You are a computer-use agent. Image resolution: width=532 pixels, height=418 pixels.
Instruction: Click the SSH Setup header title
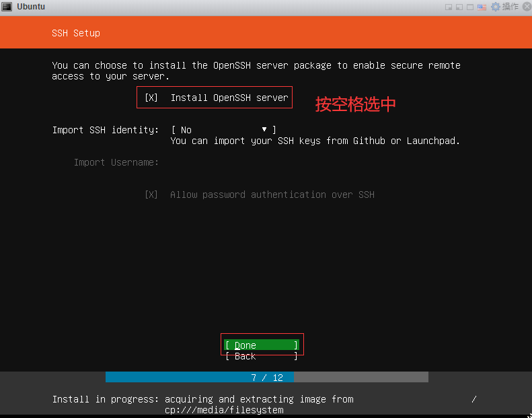tap(75, 32)
